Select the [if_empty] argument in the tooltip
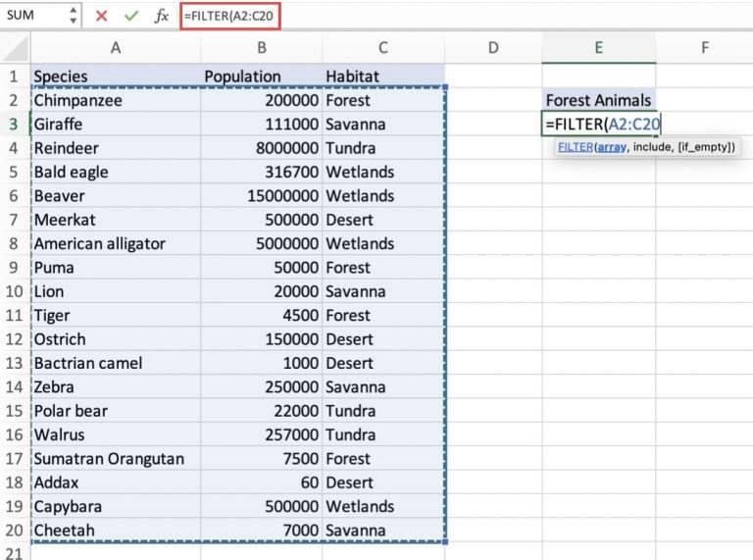The width and height of the screenshot is (753, 560). 702,147
